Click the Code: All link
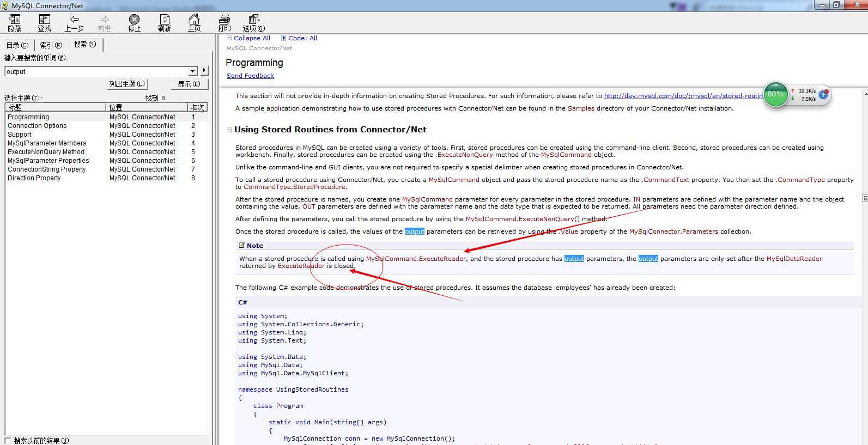868x445 pixels. 302,38
